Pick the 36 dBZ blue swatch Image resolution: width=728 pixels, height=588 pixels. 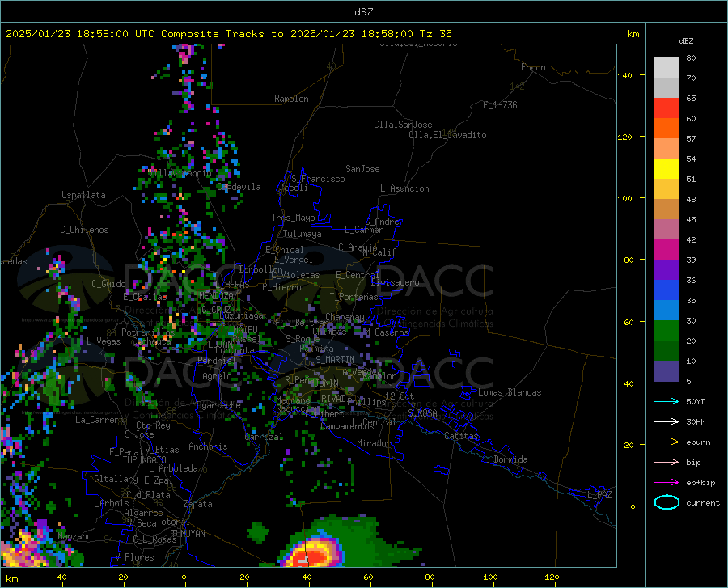click(x=667, y=290)
